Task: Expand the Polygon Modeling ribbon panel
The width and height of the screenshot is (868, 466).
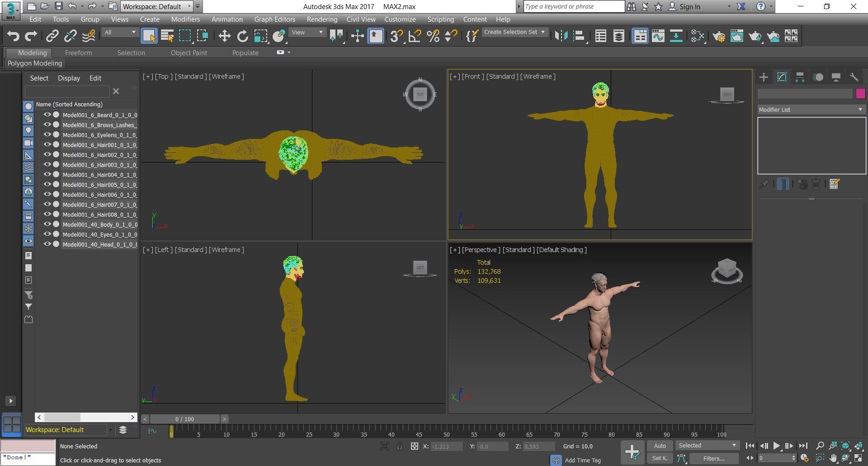Action: pyautogui.click(x=35, y=63)
